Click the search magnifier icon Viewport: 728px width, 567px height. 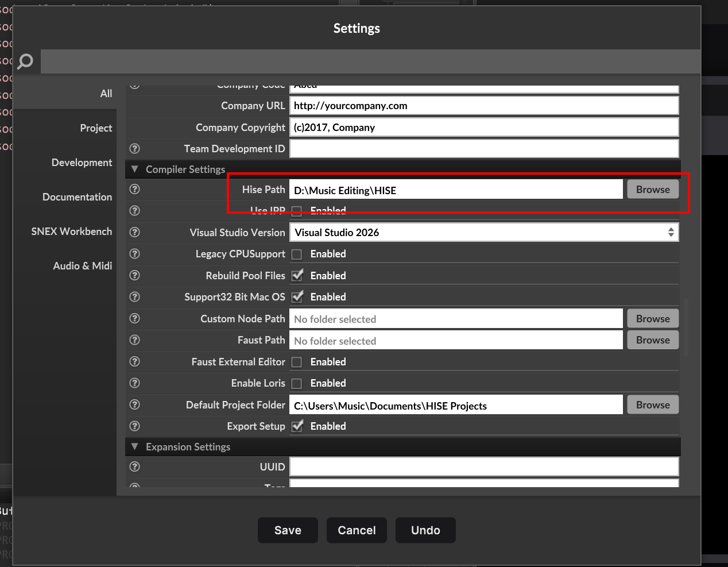[25, 61]
